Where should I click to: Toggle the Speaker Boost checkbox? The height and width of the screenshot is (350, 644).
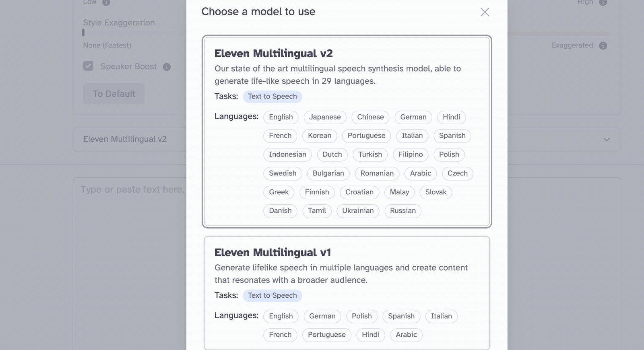[88, 66]
